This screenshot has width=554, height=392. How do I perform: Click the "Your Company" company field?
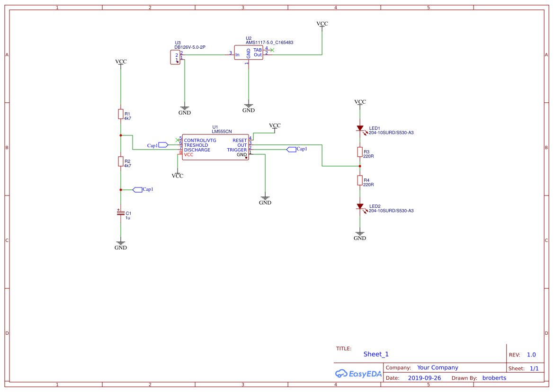click(438, 368)
